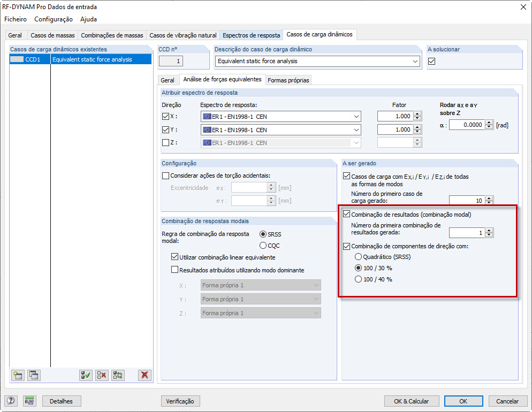Uncheck Utilizar combinação linear equivalente

coord(175,256)
